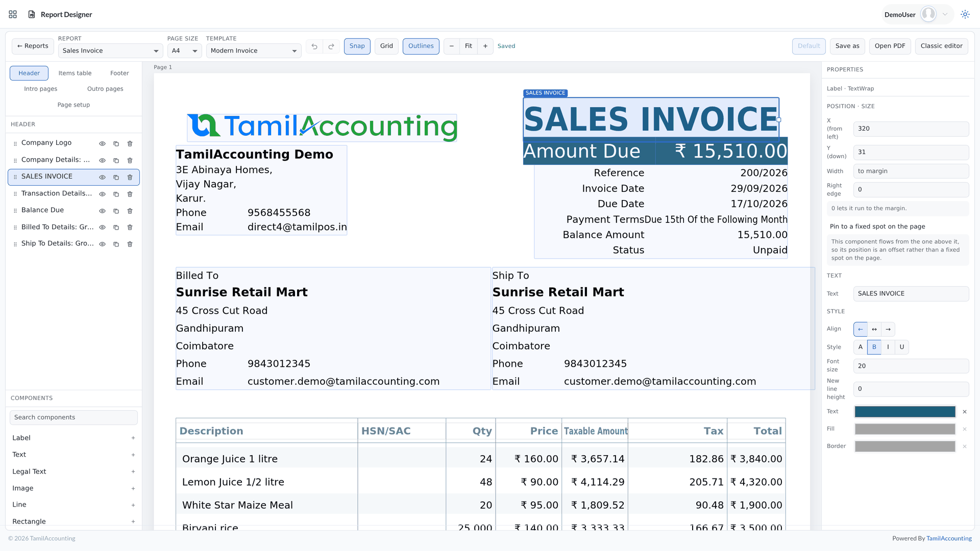Toggle the Grid display
The height and width of the screenshot is (551, 980).
pyautogui.click(x=386, y=46)
